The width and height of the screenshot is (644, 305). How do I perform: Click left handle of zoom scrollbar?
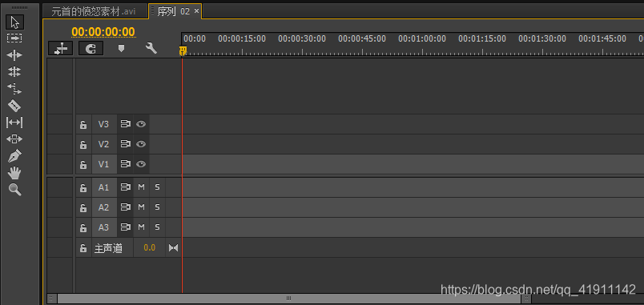pos(52,299)
